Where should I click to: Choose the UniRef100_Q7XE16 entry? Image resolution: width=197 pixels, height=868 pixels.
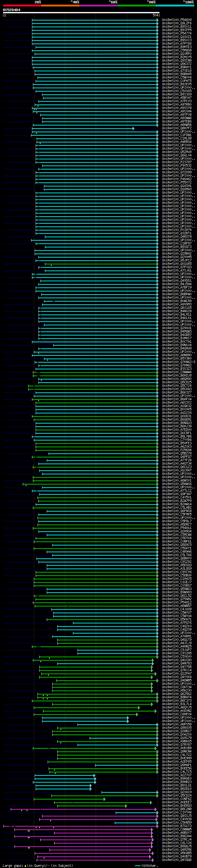pyautogui.click(x=176, y=71)
